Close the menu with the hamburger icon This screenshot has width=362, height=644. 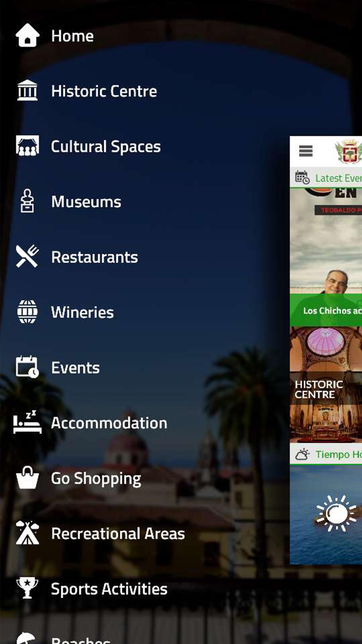tap(306, 151)
